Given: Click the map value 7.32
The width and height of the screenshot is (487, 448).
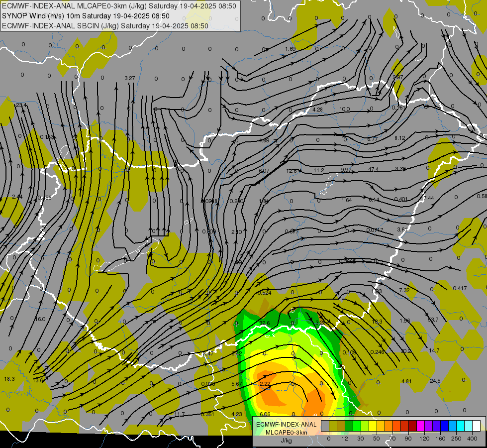Looking at the screenshot, I should click(x=404, y=290).
